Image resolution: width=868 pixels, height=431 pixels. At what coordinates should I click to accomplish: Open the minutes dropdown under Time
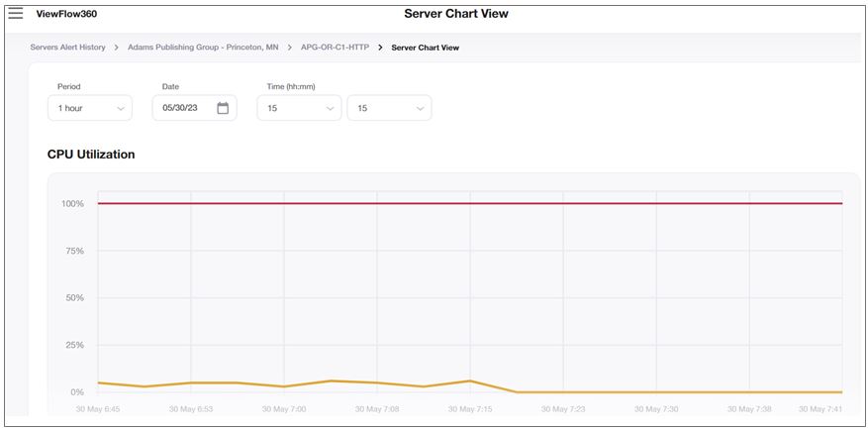click(388, 108)
